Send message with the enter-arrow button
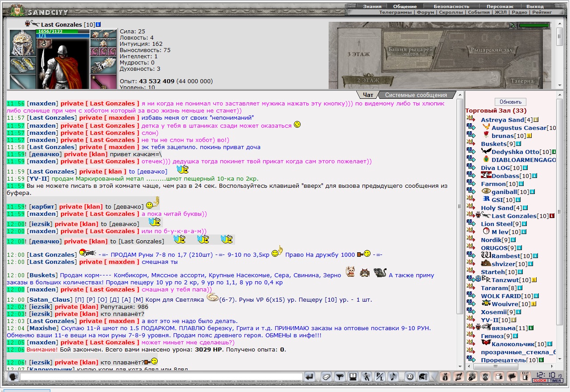Viewport: 570px width, 392px height. coord(310,377)
